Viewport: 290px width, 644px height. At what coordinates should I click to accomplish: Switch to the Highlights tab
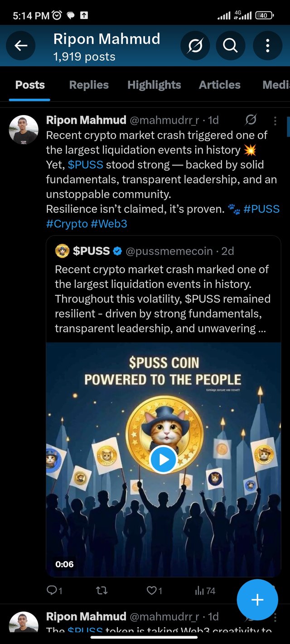coord(154,85)
